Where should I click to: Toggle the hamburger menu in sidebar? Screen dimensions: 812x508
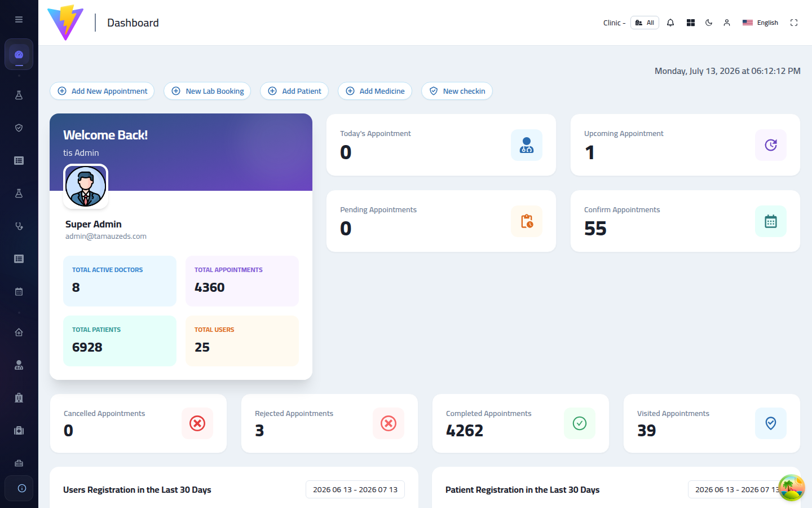pos(19,19)
